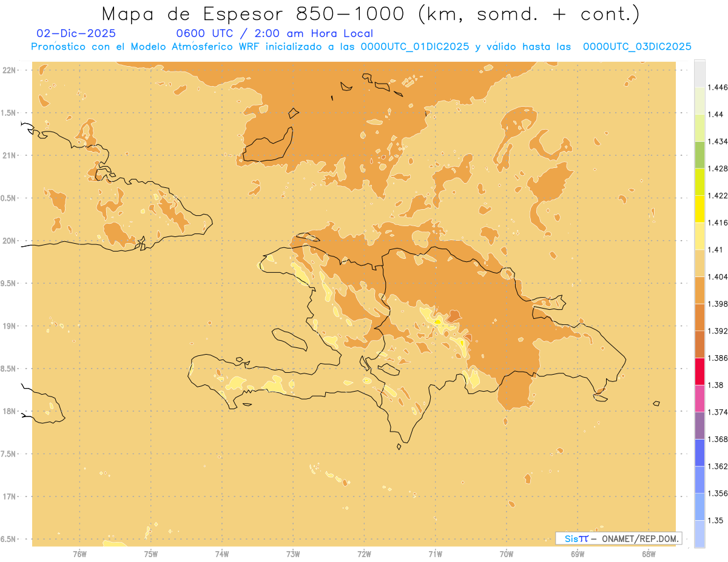
Task: Click the '74W' longitude label
Action: pyautogui.click(x=222, y=554)
